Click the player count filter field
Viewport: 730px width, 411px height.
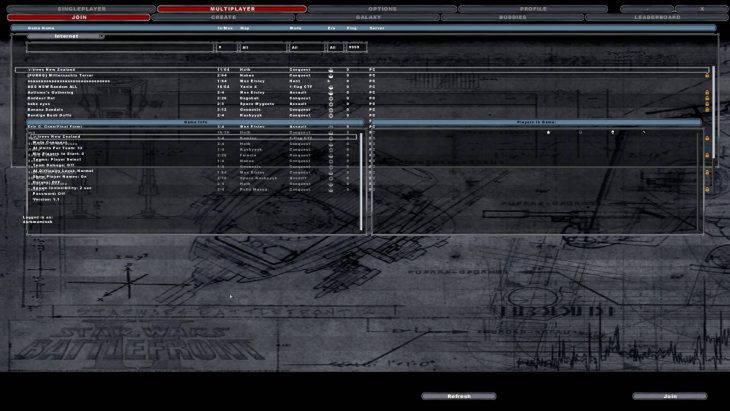(227, 47)
